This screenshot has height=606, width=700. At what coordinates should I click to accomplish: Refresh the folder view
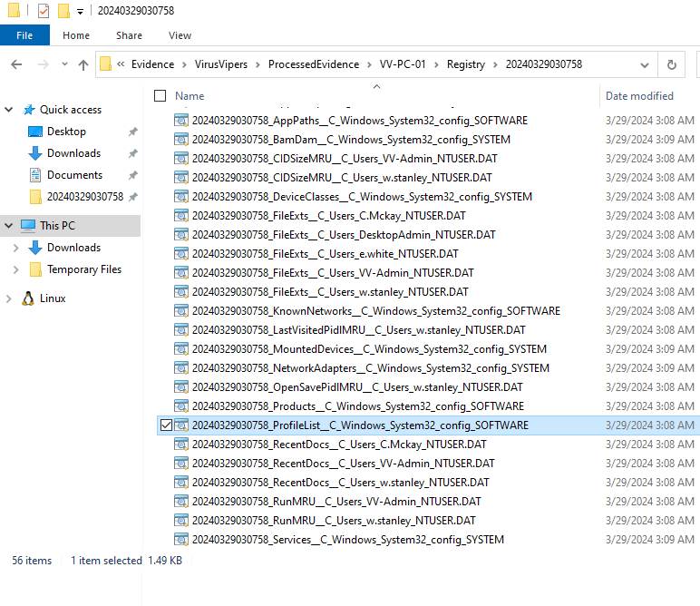[x=671, y=65]
